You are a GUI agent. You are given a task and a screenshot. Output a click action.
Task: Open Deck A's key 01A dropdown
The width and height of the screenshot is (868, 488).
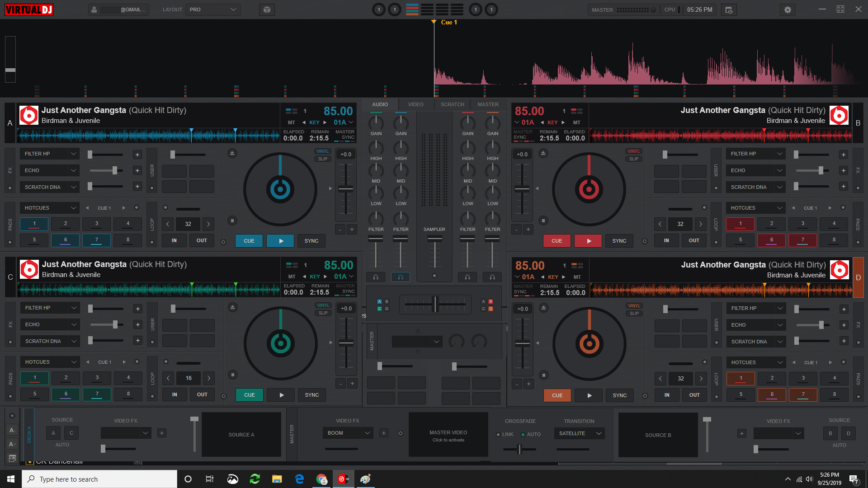click(344, 122)
